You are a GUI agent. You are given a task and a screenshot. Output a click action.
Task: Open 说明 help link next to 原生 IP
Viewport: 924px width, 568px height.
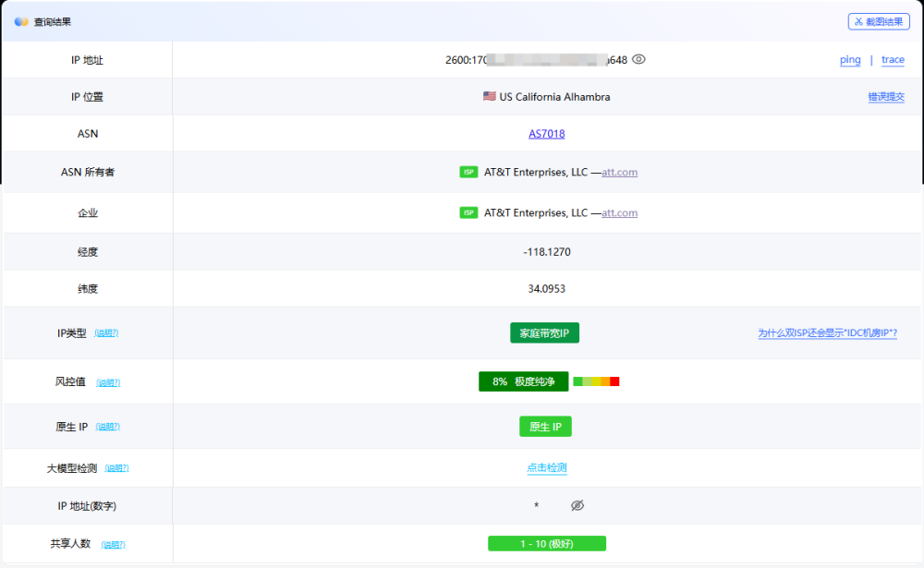[x=108, y=427]
